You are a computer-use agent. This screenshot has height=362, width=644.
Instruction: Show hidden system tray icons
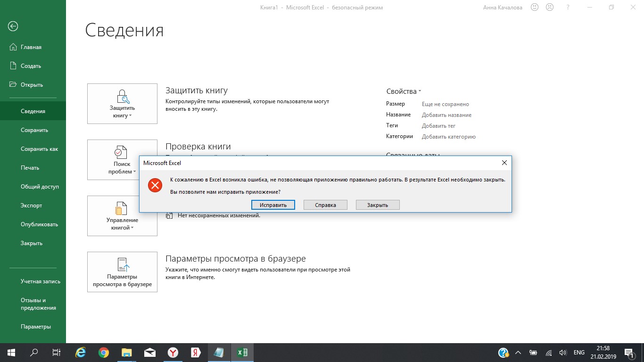(x=518, y=353)
